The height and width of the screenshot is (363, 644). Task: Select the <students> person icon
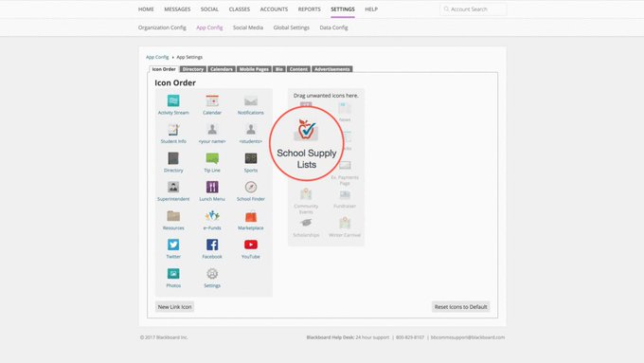tap(251, 130)
